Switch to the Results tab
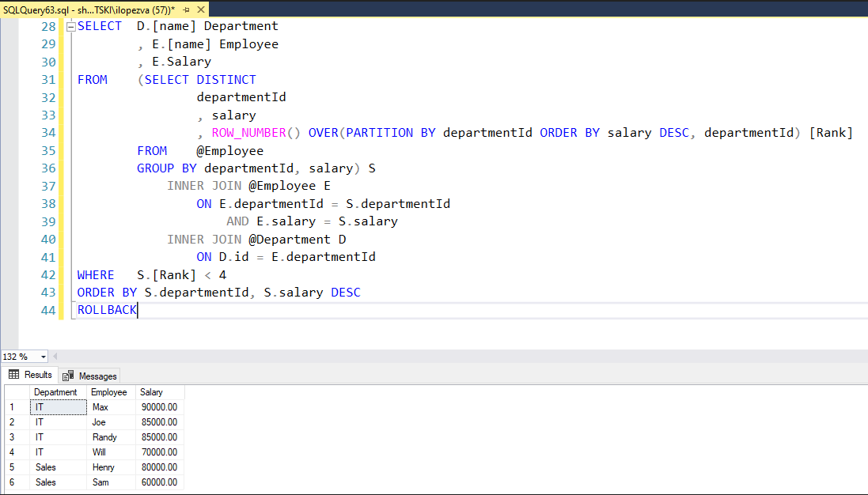The height and width of the screenshot is (495, 868). click(30, 375)
